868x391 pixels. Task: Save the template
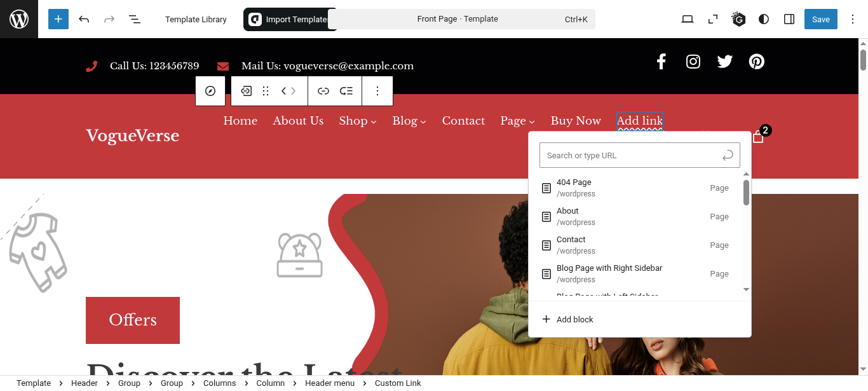click(821, 19)
